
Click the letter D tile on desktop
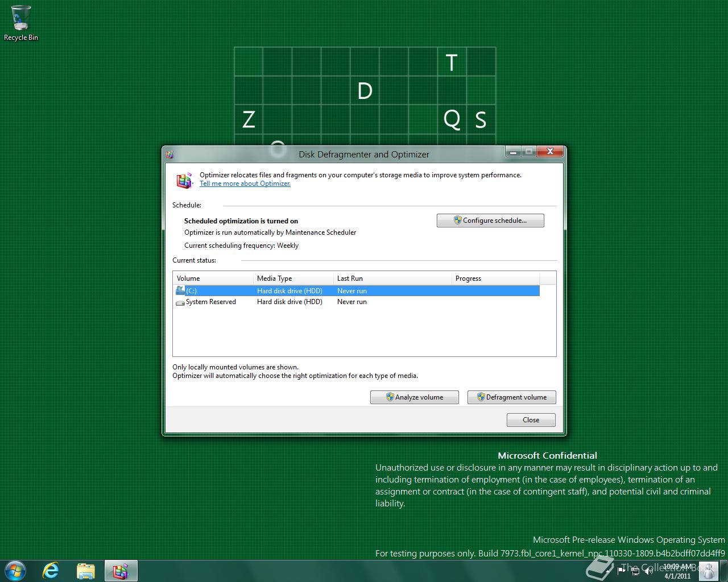365,91
